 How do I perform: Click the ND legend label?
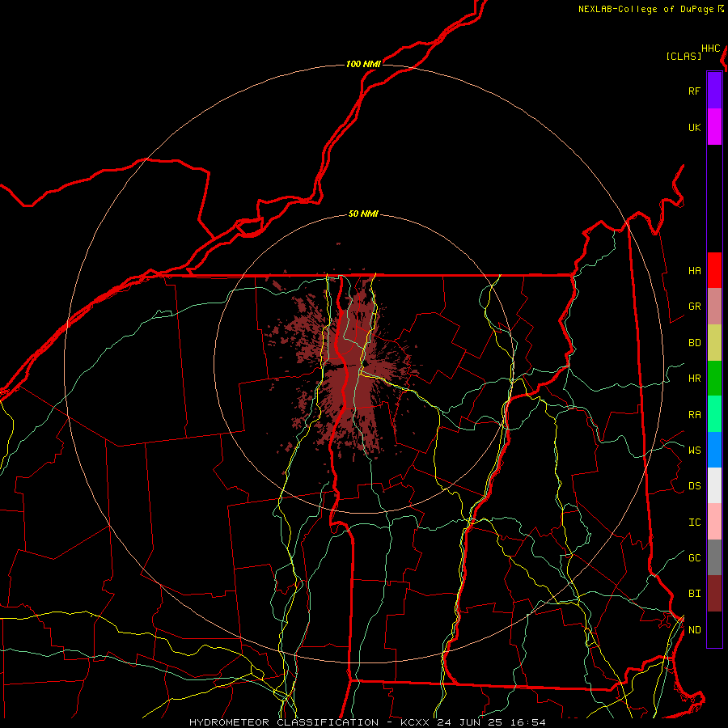(694, 629)
